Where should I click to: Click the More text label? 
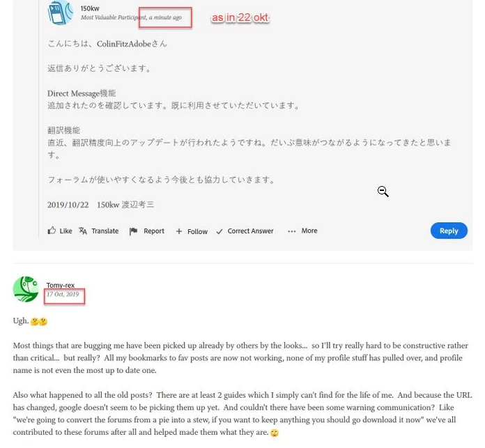point(309,231)
